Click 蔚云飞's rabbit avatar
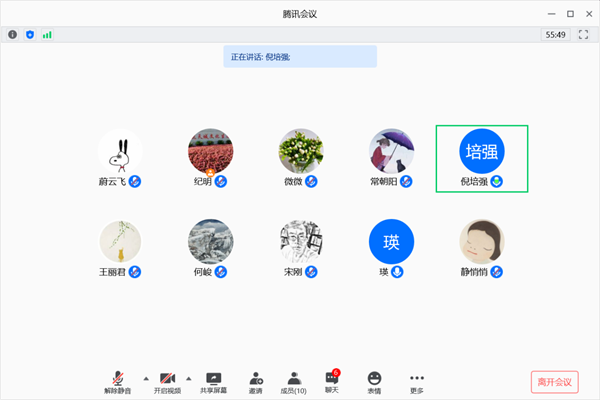 (x=120, y=150)
